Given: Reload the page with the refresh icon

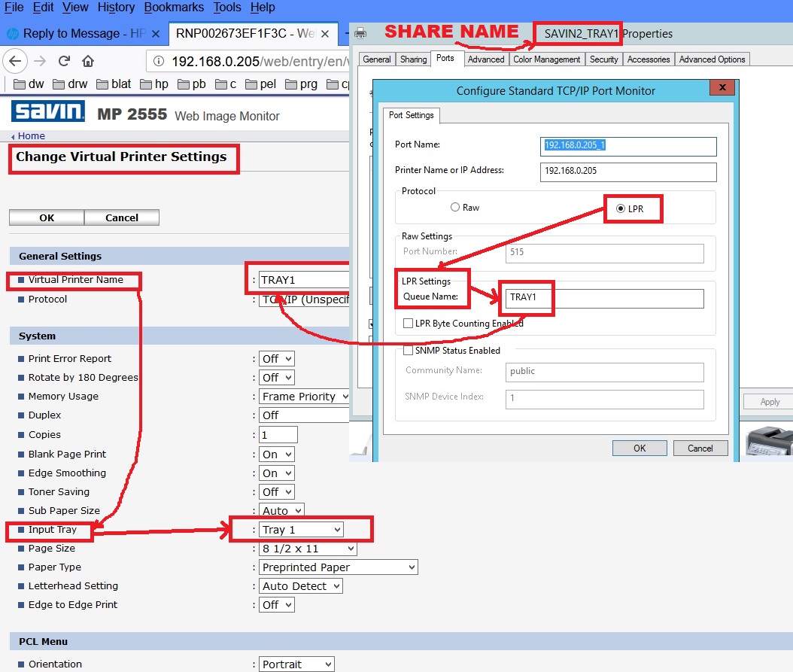Looking at the screenshot, I should [x=64, y=61].
